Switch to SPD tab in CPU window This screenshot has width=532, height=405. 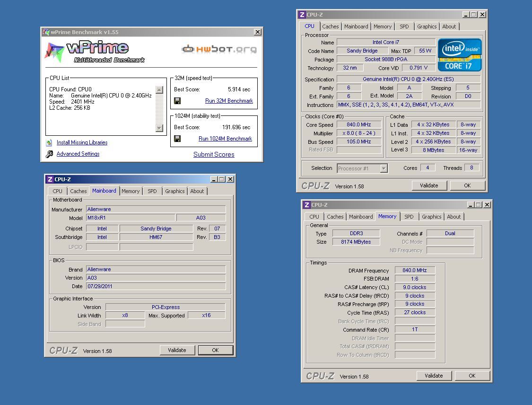404,26
